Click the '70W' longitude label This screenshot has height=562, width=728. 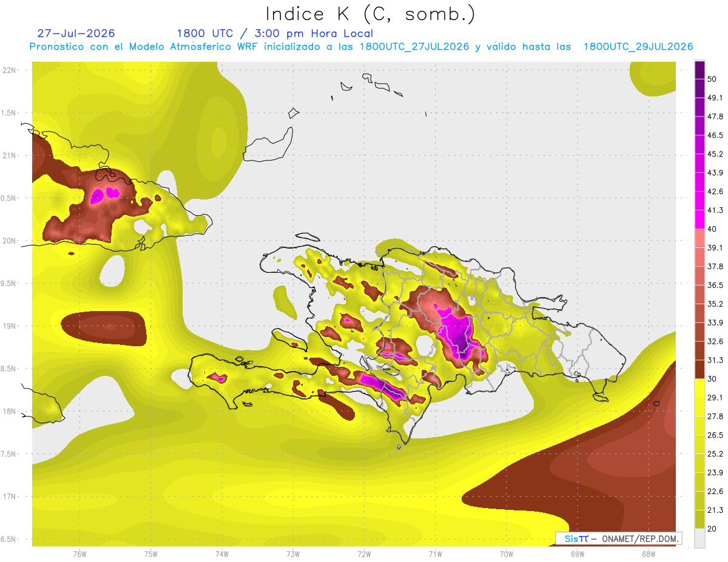click(507, 554)
